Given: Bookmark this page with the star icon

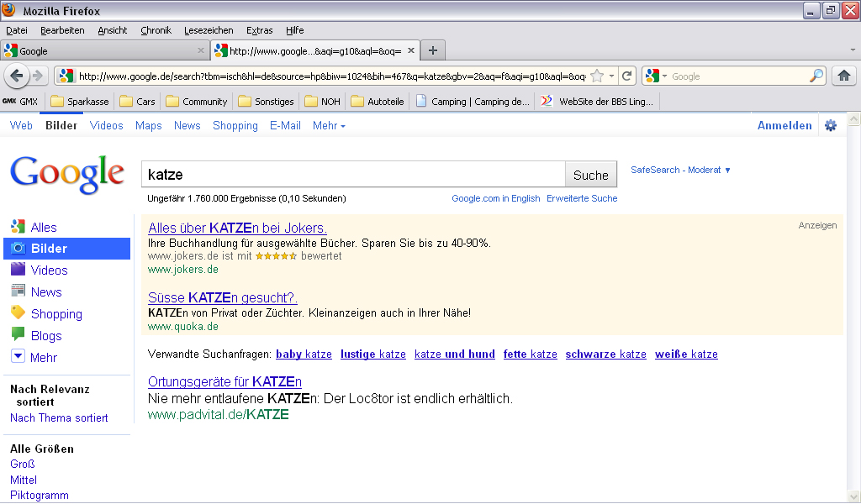Looking at the screenshot, I should point(597,76).
